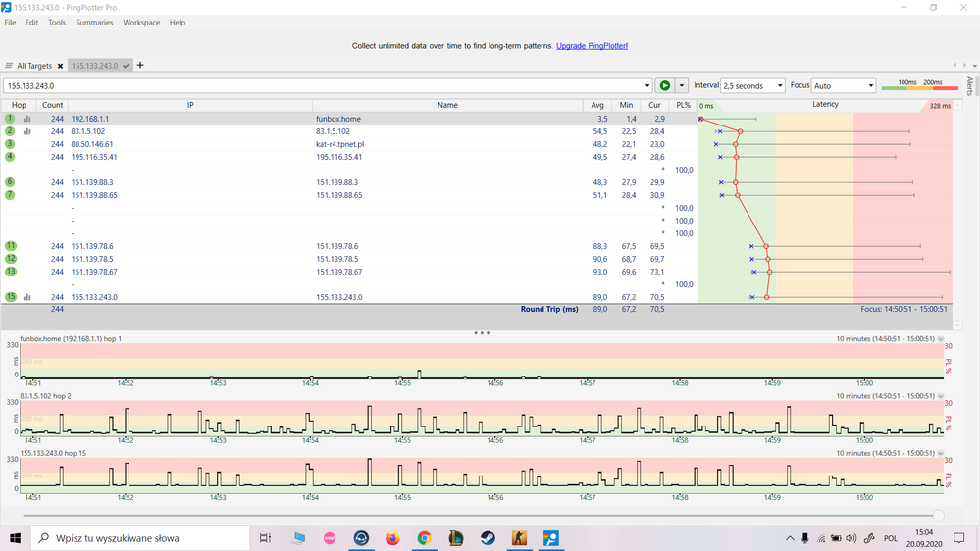This screenshot has height=551, width=980.
Task: Open the Summaries menu
Action: pos(94,23)
